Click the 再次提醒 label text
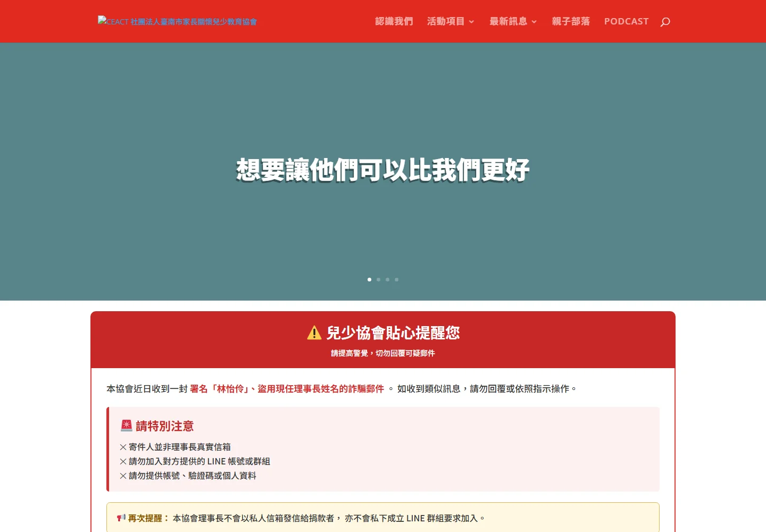This screenshot has height=532, width=766. pyautogui.click(x=148, y=518)
